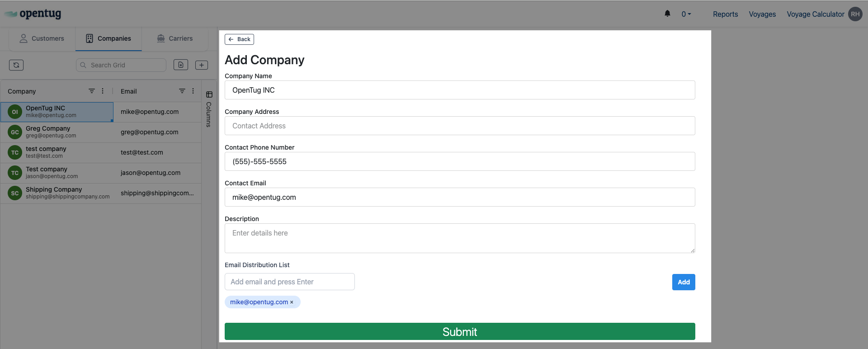The width and height of the screenshot is (868, 349).
Task: Switch to the Customers tab
Action: click(42, 38)
